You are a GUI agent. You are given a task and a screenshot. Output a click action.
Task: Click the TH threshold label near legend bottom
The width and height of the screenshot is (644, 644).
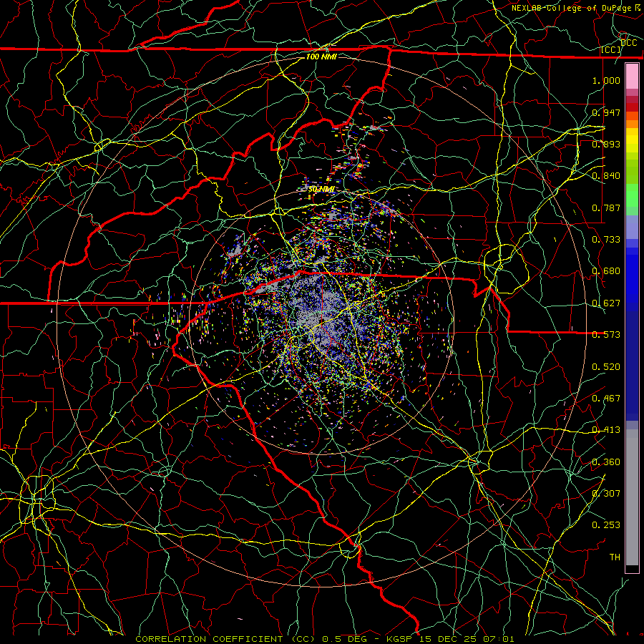(615, 557)
